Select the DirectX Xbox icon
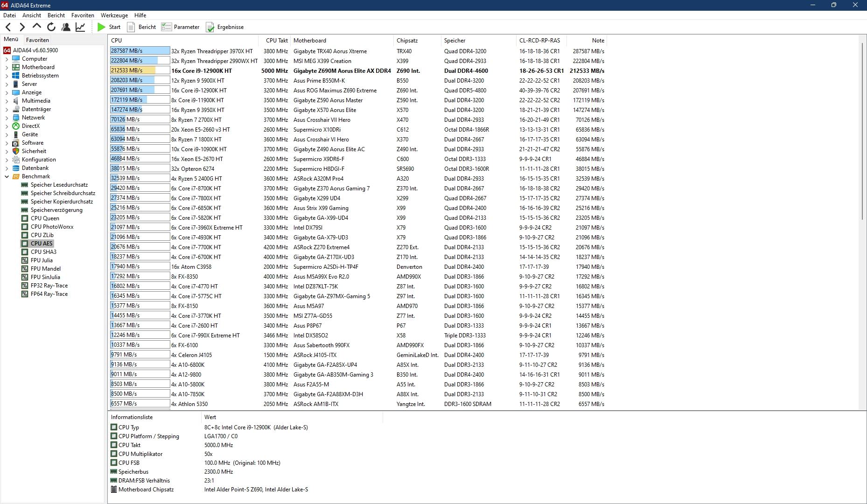Screen dimensions: 867x504 tap(16, 126)
